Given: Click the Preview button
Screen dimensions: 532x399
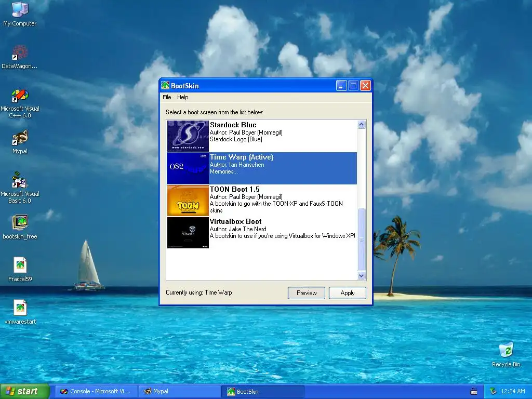Looking at the screenshot, I should point(307,293).
